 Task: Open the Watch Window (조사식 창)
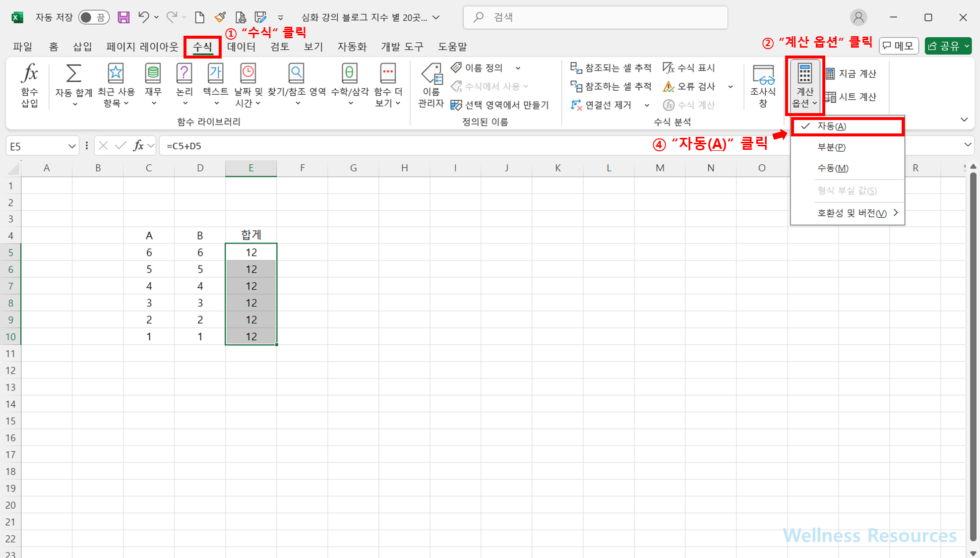point(763,85)
